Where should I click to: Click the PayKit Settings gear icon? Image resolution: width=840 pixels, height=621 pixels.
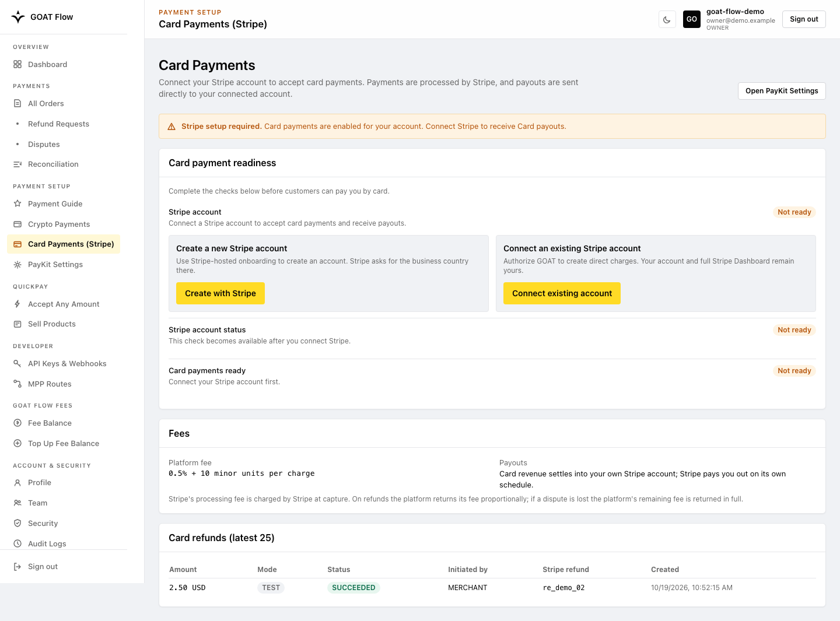click(17, 265)
